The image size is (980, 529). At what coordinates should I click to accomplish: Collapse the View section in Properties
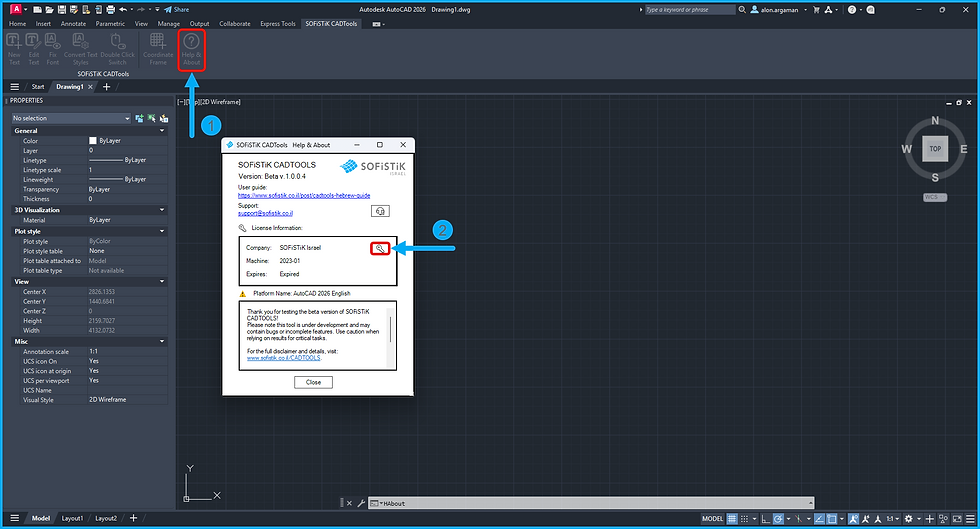pyautogui.click(x=162, y=281)
